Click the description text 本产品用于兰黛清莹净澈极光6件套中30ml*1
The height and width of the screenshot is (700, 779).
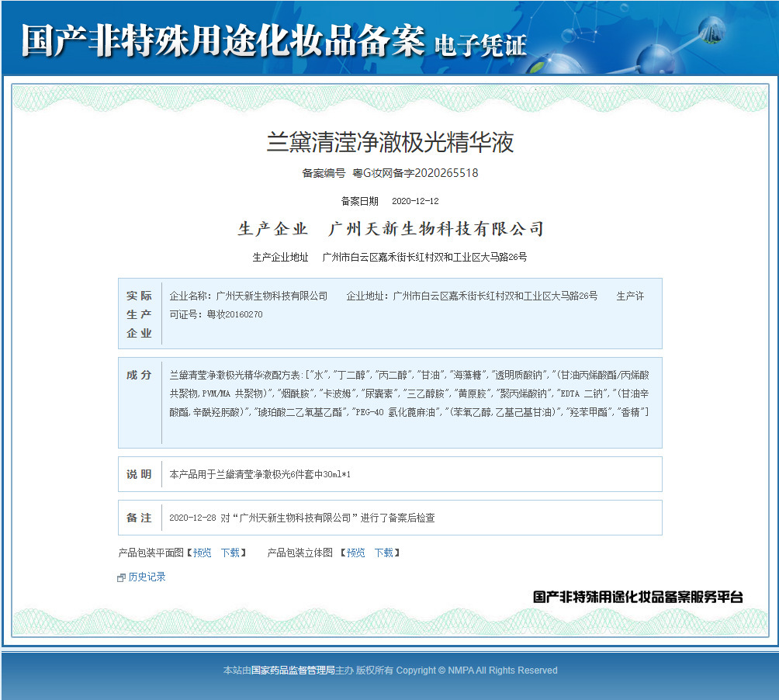tap(260, 474)
